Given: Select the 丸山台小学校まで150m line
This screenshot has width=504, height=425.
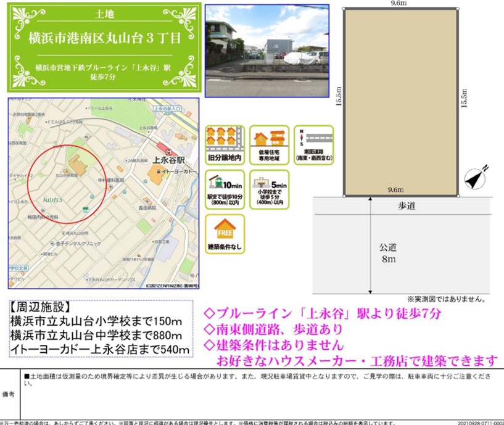Looking at the screenshot, I should (96, 321).
